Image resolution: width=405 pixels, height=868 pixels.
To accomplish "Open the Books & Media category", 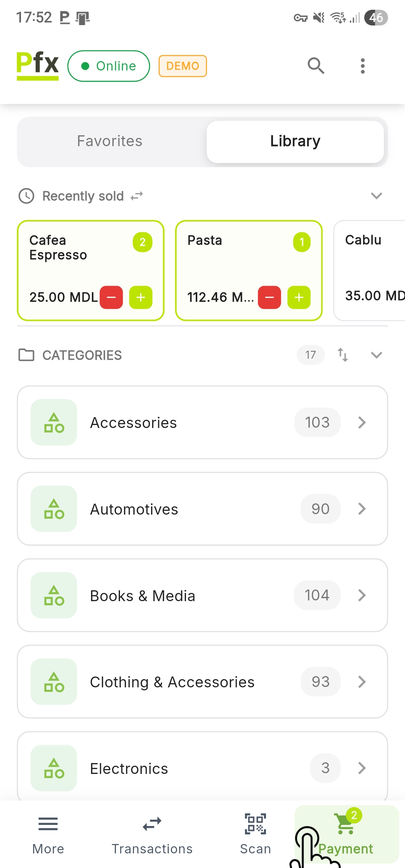I will pos(202,595).
